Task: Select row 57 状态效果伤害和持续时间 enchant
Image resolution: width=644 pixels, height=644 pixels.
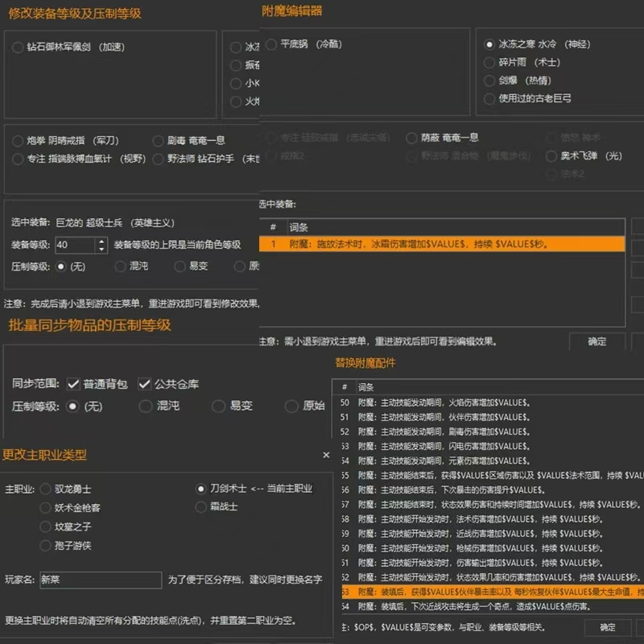Action: pos(492,505)
